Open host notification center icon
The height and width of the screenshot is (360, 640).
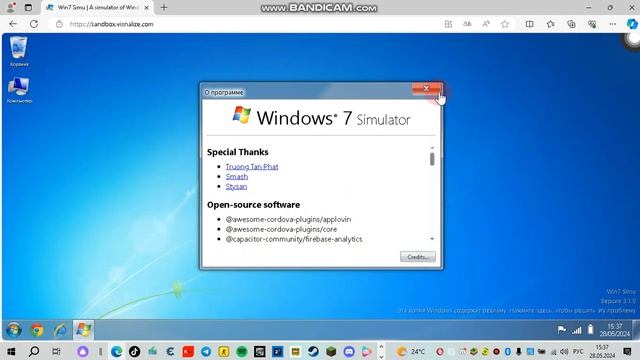[x=627, y=351]
